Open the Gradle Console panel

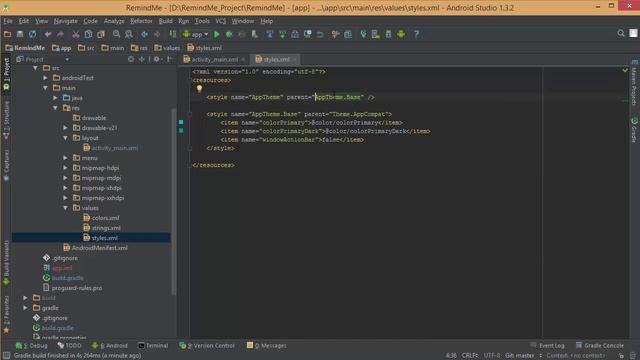(x=600, y=345)
